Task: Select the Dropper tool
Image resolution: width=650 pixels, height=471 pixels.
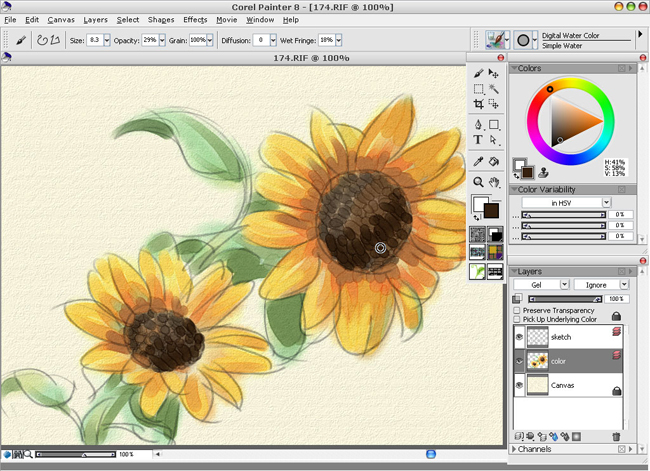Action: (x=479, y=161)
